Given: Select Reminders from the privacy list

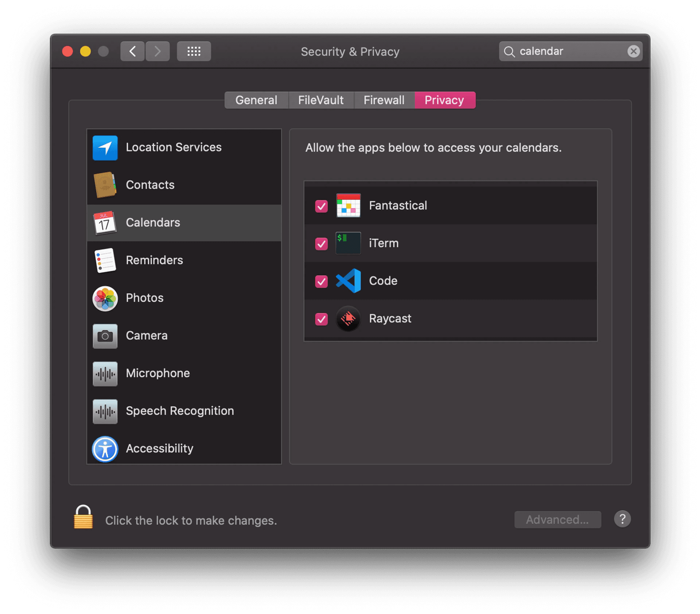Looking at the screenshot, I should (x=154, y=260).
